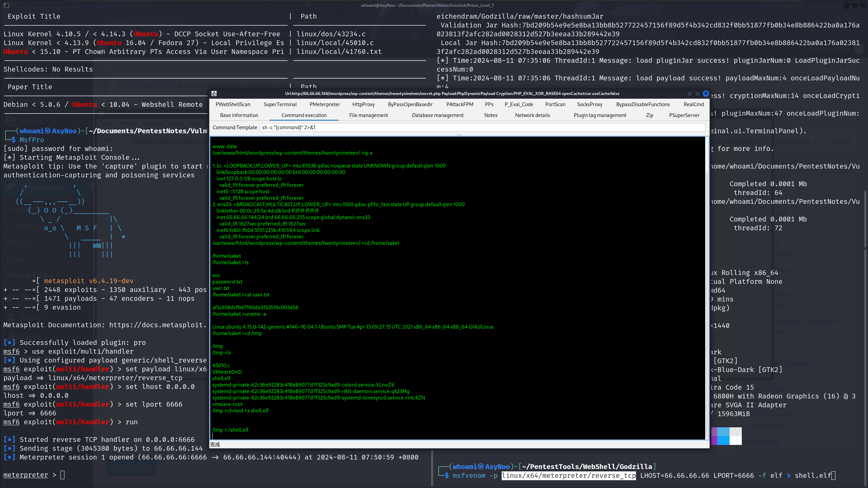Switch to the File management tab
The width and height of the screenshot is (868, 488).
click(368, 115)
